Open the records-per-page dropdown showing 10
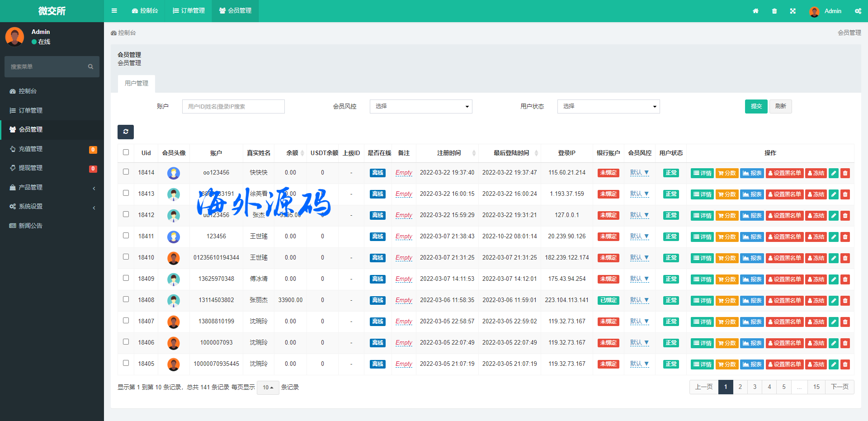This screenshot has height=421, width=868. (268, 388)
